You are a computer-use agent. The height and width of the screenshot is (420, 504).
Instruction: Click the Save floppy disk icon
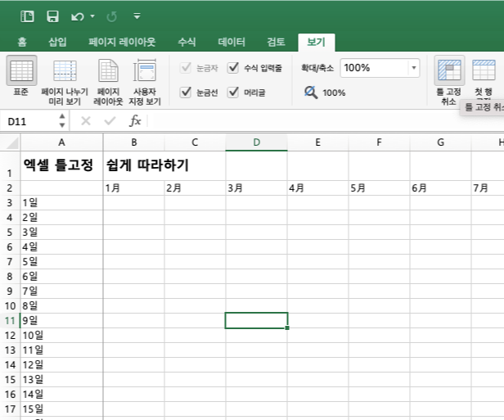[x=52, y=16]
